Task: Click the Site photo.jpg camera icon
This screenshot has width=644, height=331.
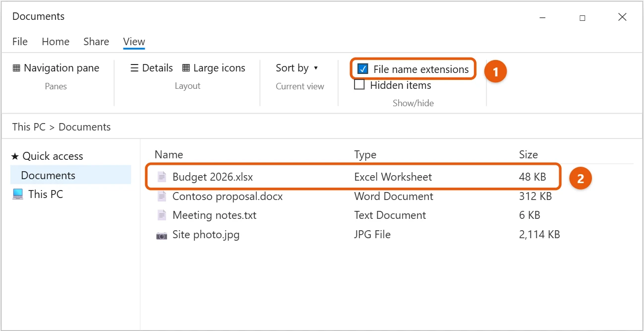Action: 162,235
